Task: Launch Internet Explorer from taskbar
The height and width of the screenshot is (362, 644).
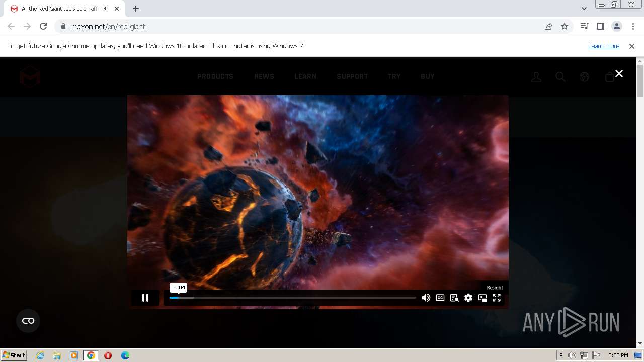Action: 40,355
